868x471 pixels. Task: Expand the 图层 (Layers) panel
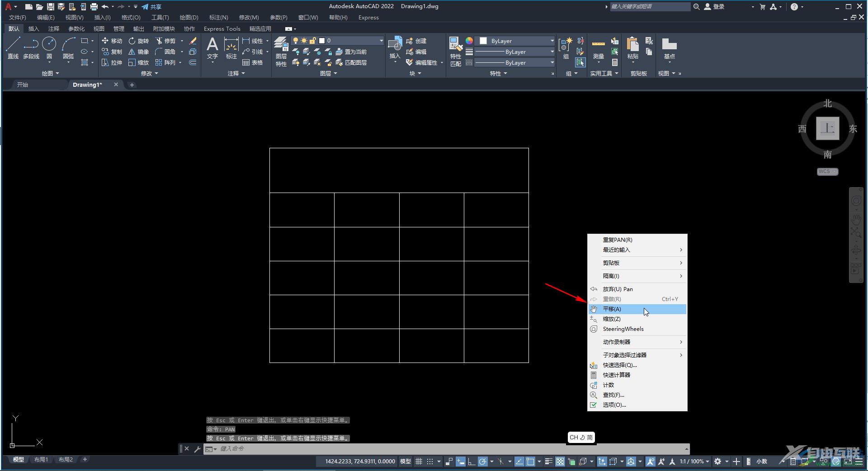tap(328, 73)
